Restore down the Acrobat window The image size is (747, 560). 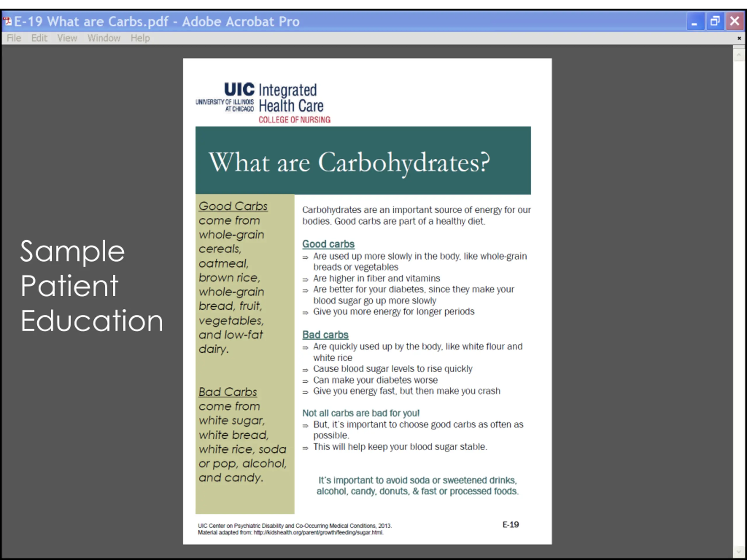coord(715,21)
